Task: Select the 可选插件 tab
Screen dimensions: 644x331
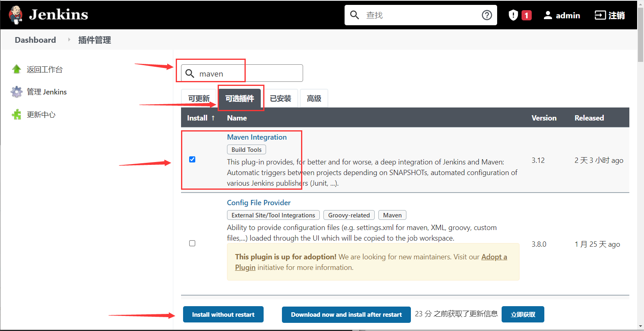Action: point(240,99)
